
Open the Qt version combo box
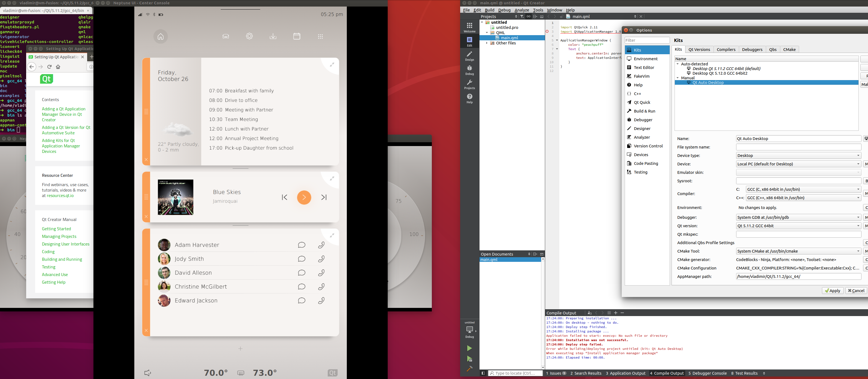click(798, 226)
